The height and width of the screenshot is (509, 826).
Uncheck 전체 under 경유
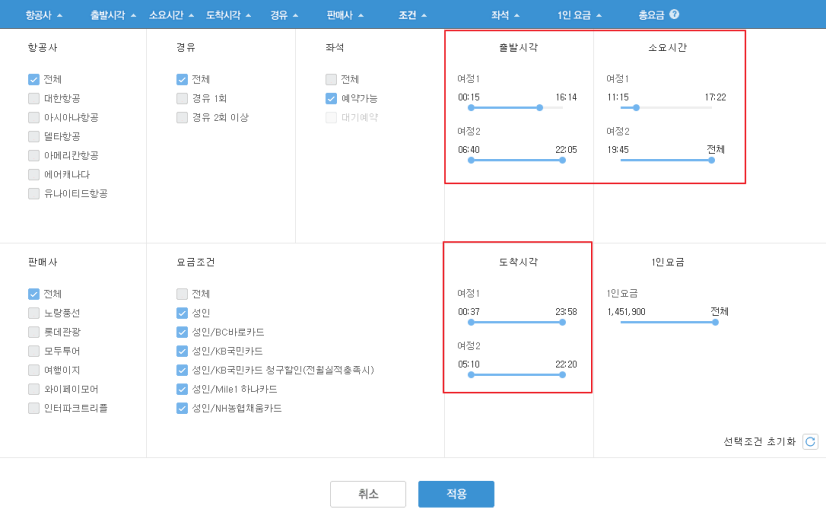pos(182,80)
